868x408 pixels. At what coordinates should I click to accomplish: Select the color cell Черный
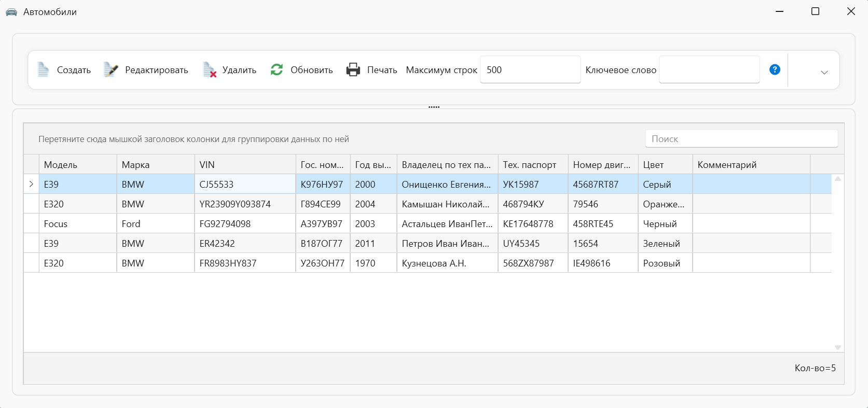(666, 223)
